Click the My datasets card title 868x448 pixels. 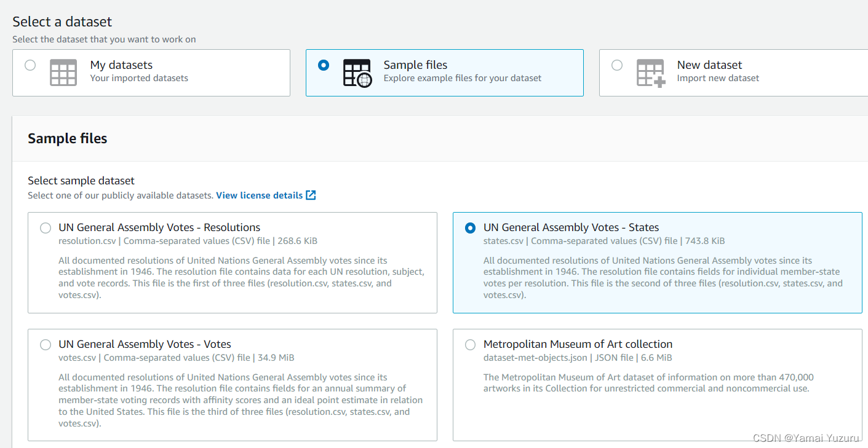(x=121, y=65)
